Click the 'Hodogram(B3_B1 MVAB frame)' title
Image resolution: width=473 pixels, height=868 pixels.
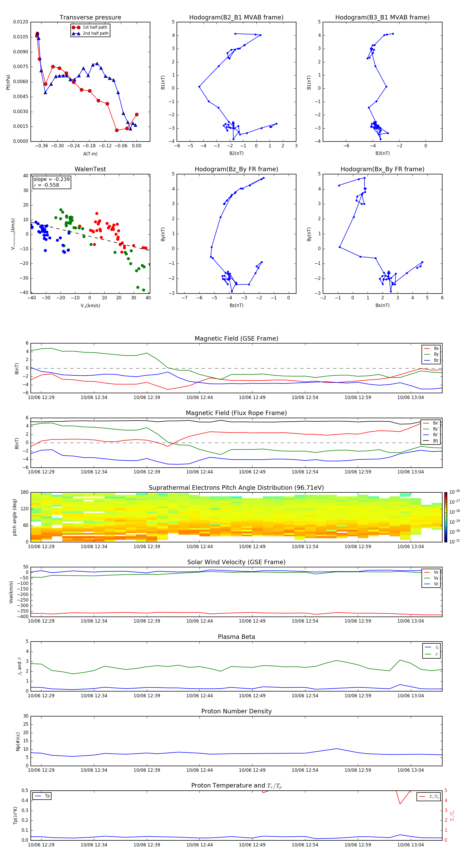click(382, 18)
